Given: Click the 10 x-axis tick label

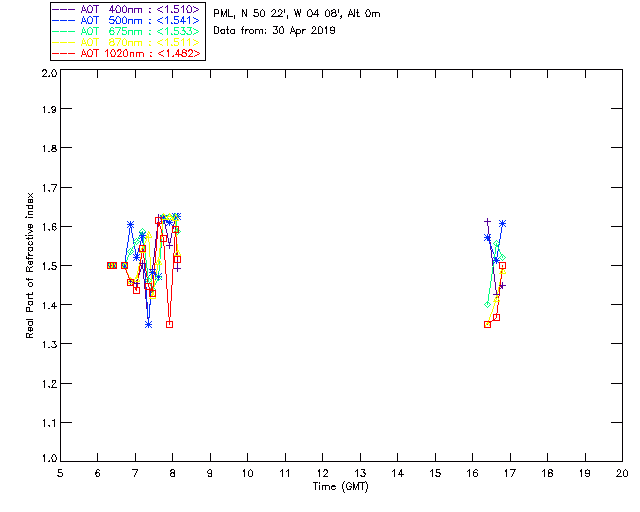Looking at the screenshot, I should click(247, 473).
